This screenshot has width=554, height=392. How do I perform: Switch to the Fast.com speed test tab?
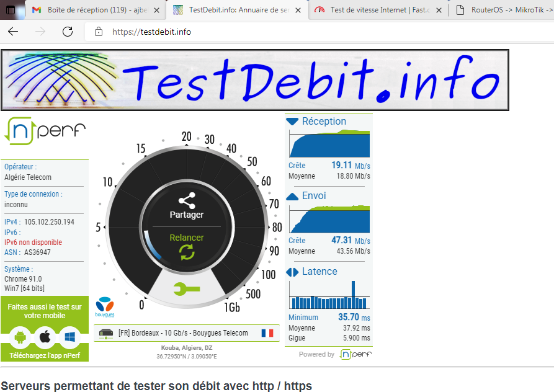[x=378, y=10]
